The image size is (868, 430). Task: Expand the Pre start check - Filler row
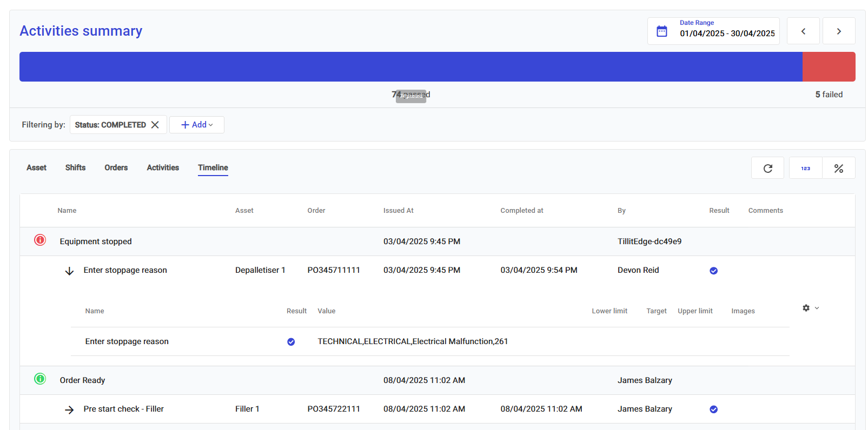(x=69, y=410)
